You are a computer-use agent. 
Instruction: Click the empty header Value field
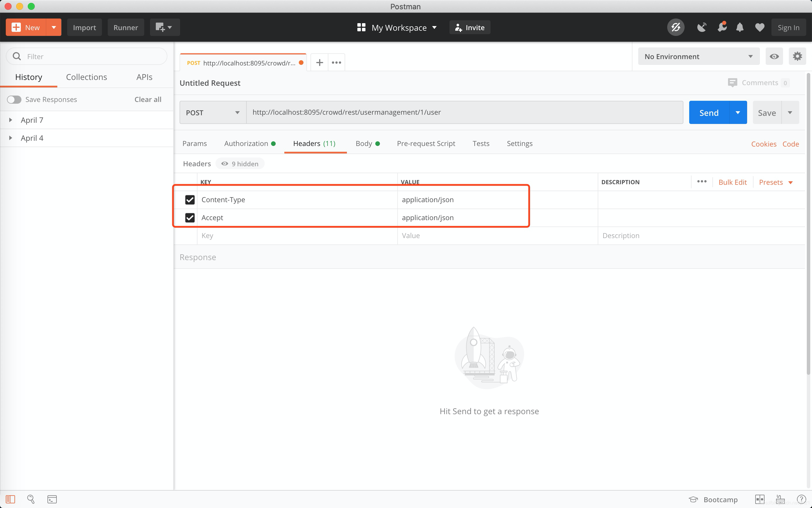pos(497,235)
